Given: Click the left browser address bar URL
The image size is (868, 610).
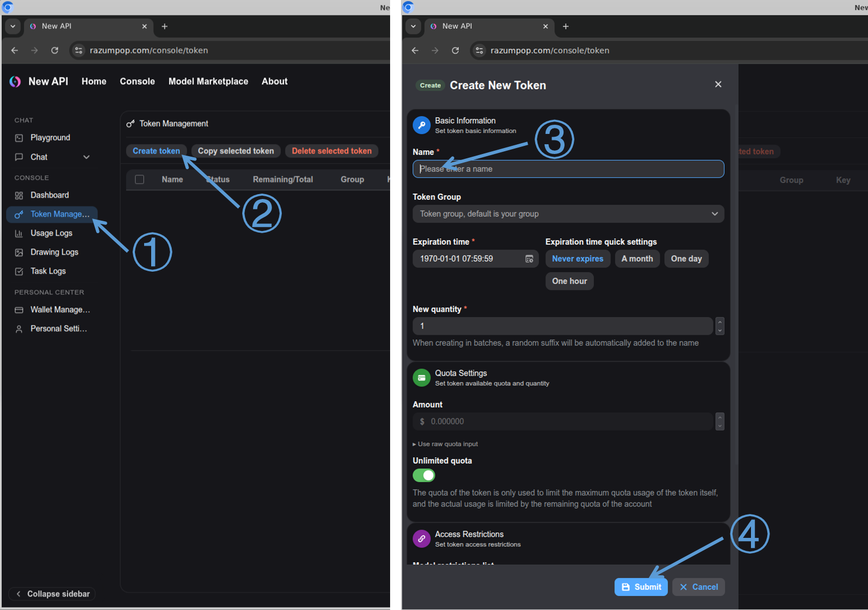Looking at the screenshot, I should coord(149,50).
